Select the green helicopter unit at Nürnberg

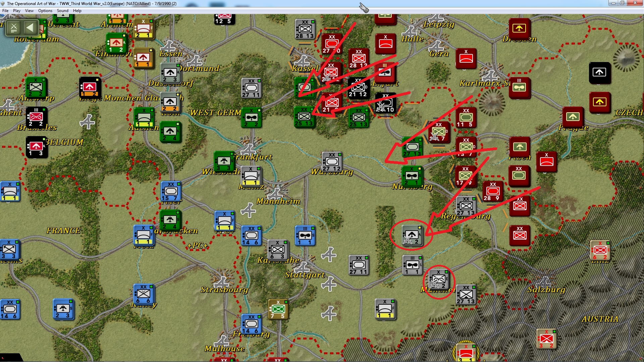coord(412,176)
